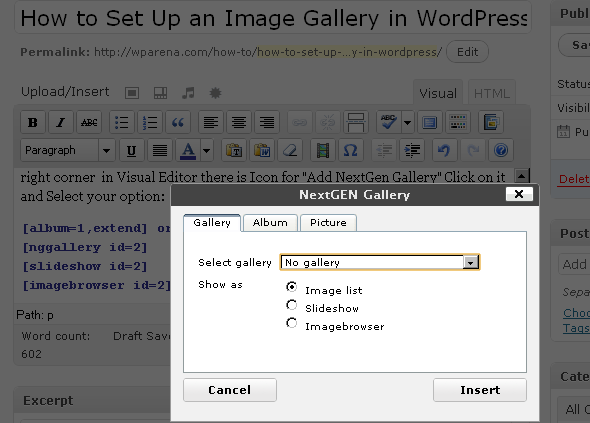This screenshot has height=423, width=590.
Task: Click the Add an Image upload icon
Action: [x=132, y=93]
